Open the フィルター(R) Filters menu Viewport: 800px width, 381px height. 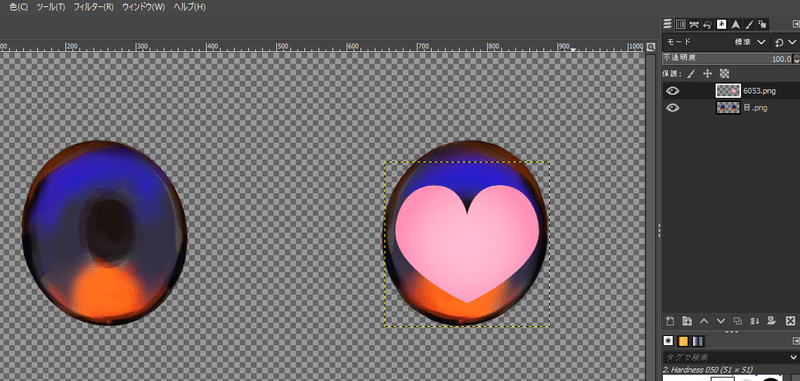click(x=93, y=7)
